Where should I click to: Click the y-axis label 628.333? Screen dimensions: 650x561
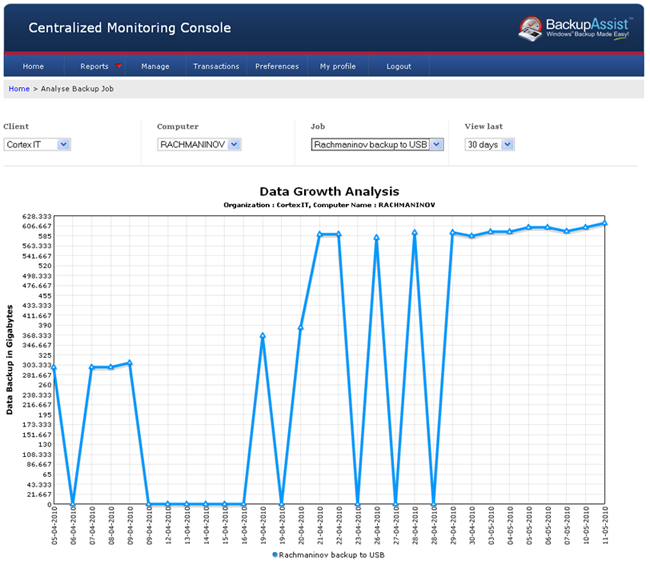point(39,216)
